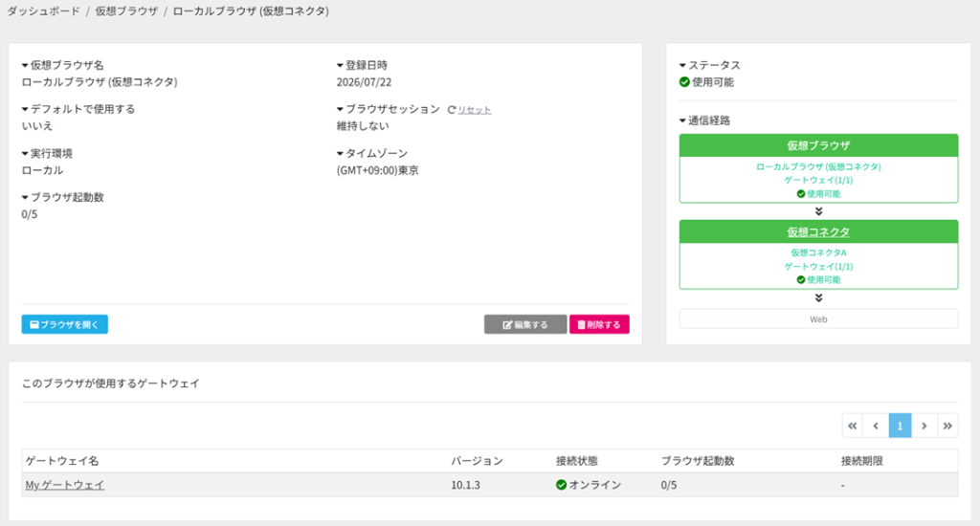Click the 削除する button
This screenshot has height=526, width=980.
pos(599,324)
